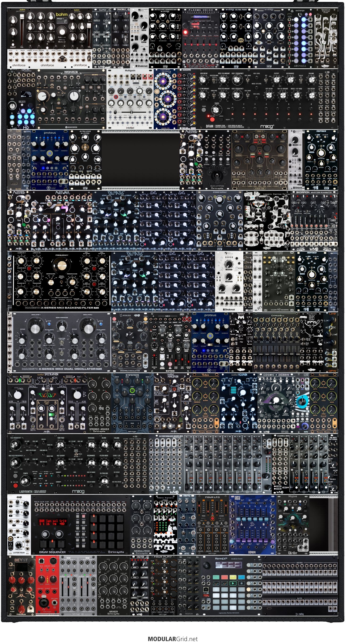Click the "LABYRINTH" label text

26,491
